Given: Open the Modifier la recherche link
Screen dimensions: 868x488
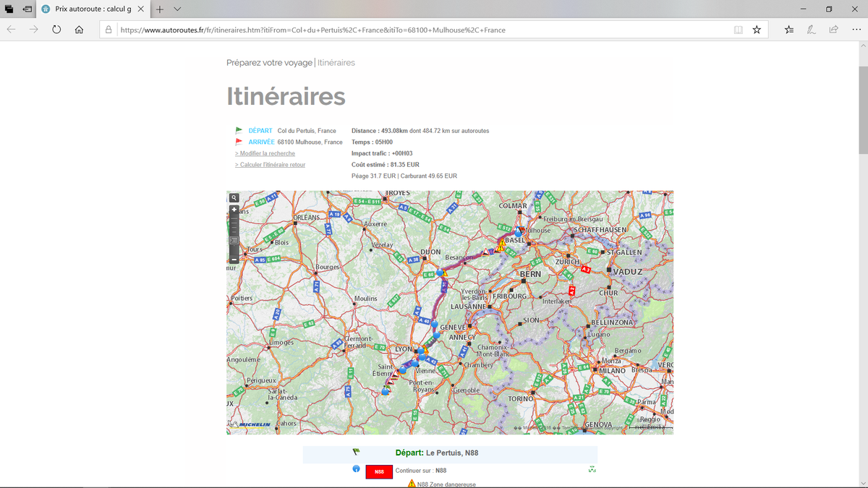Looking at the screenshot, I should click(264, 153).
